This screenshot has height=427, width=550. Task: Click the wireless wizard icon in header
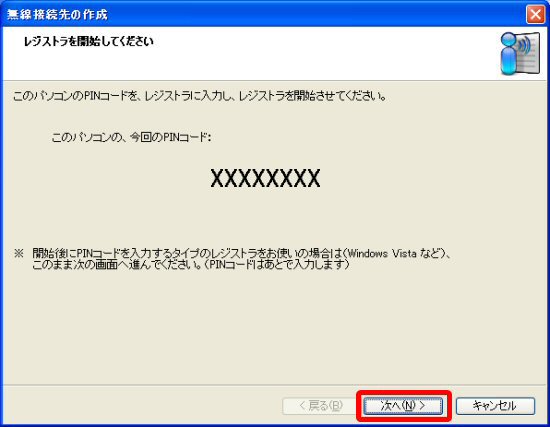click(520, 53)
